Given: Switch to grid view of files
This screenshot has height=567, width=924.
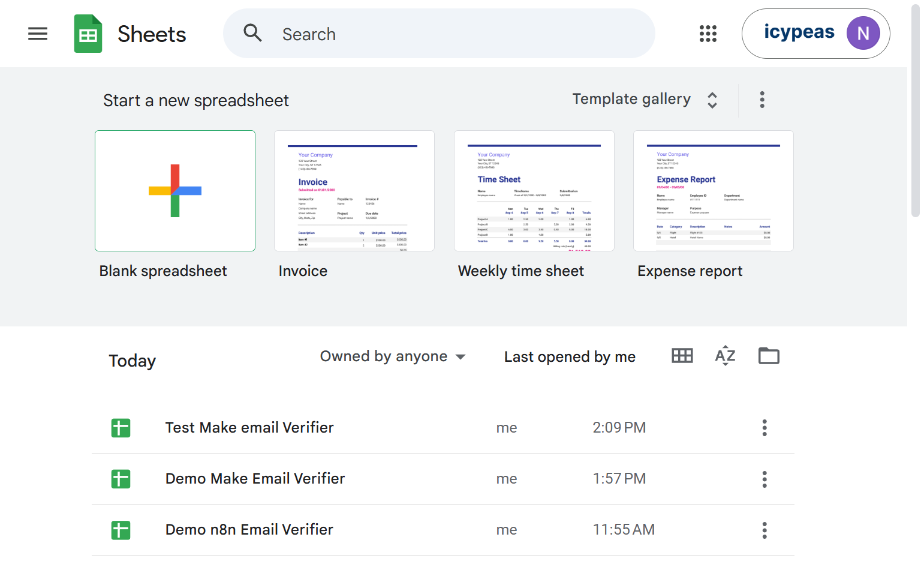Looking at the screenshot, I should 682,356.
